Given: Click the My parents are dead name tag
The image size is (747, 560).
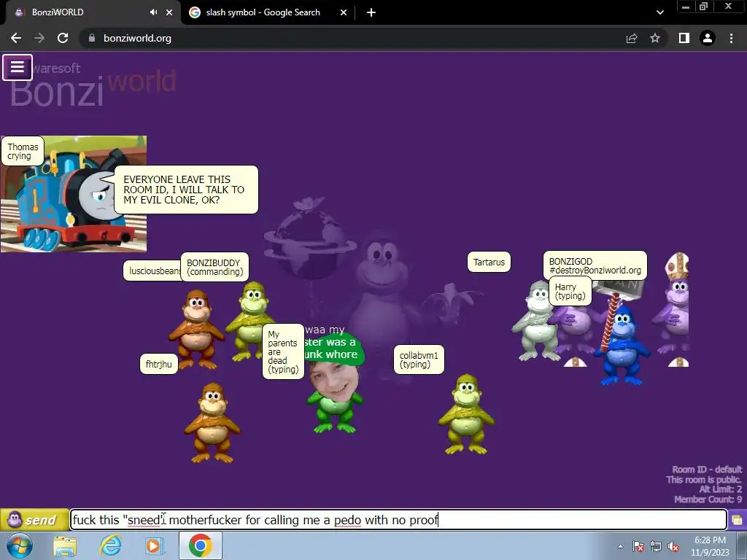Looking at the screenshot, I should pyautogui.click(x=283, y=351).
